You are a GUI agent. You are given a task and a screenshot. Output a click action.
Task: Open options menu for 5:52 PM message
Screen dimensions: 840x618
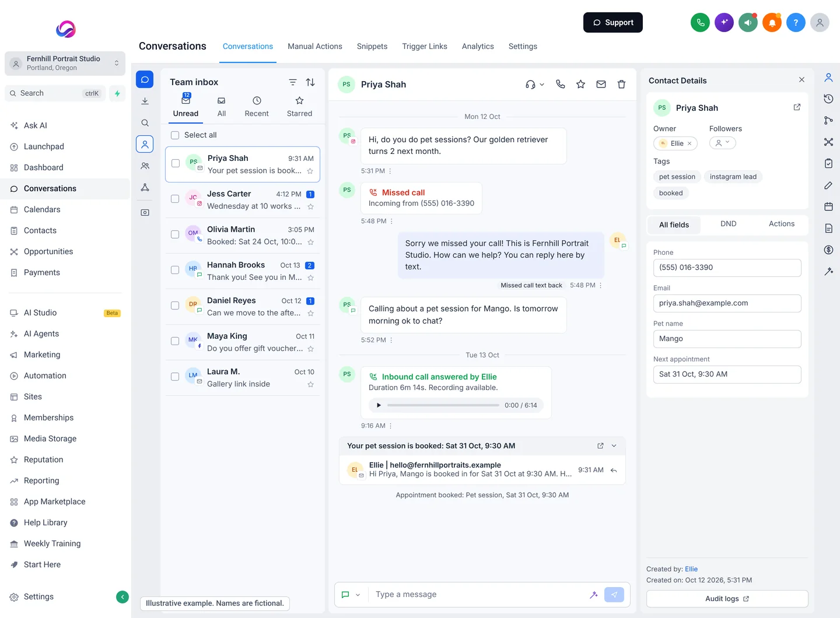click(391, 340)
